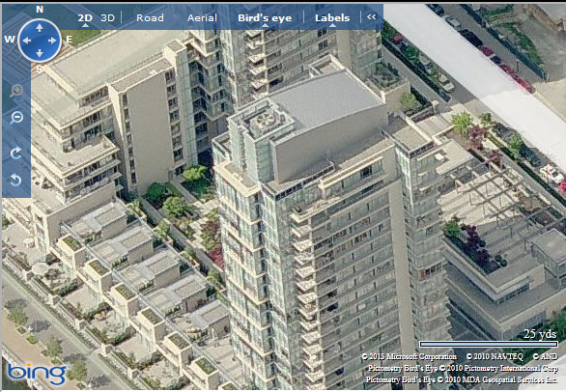Open Bird's eye options arrow

click(265, 26)
